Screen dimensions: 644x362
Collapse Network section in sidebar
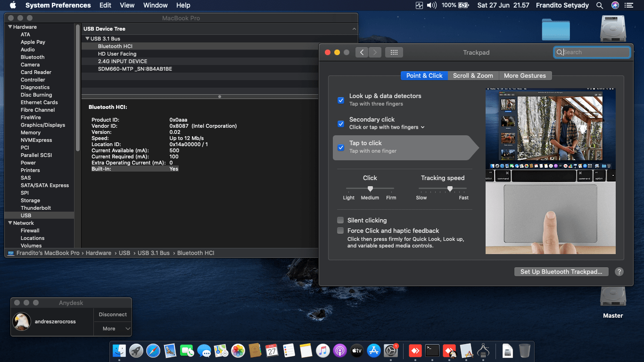[x=10, y=223]
